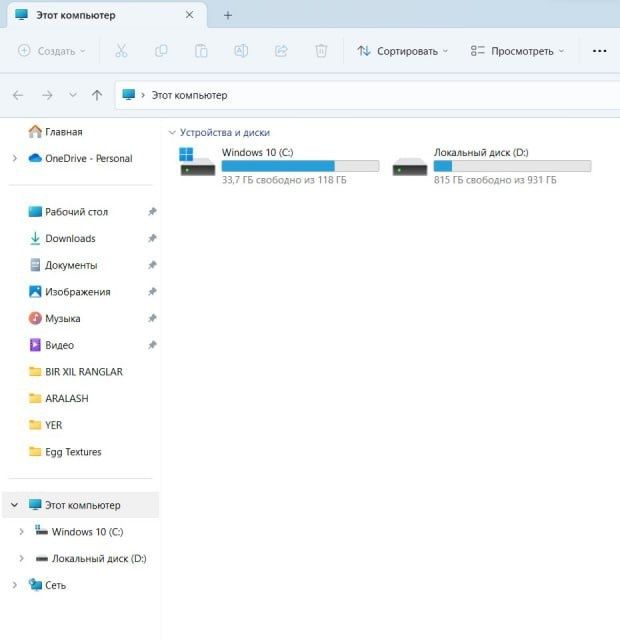The height and width of the screenshot is (640, 620).
Task: Open Музыка in sidebar
Action: (x=54, y=318)
